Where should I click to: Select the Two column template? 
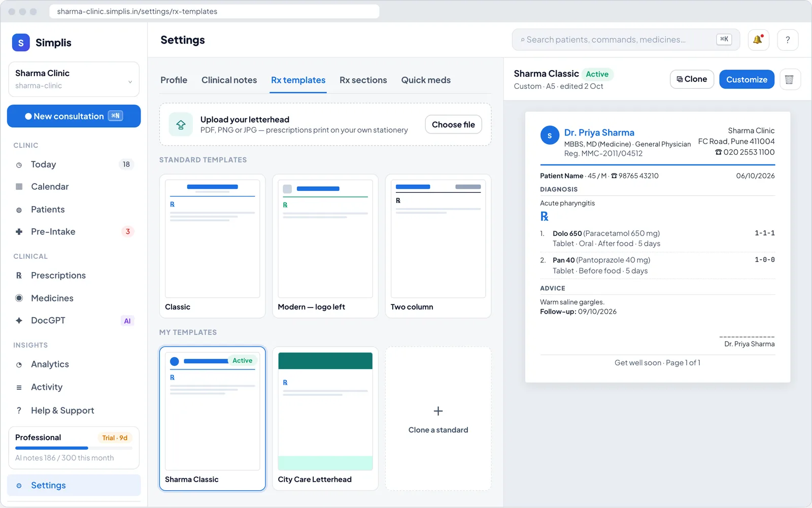pos(438,246)
